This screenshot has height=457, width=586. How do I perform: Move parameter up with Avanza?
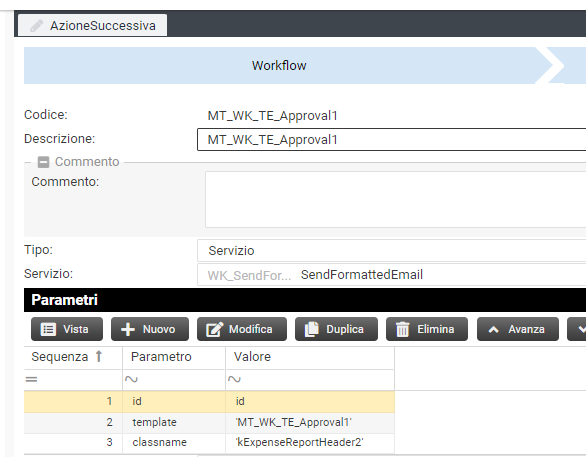click(x=518, y=329)
